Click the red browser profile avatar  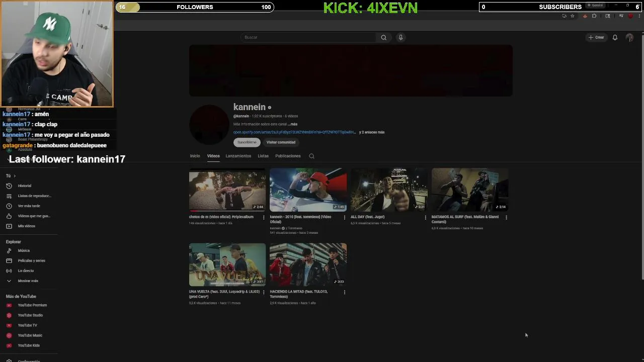[x=630, y=16]
